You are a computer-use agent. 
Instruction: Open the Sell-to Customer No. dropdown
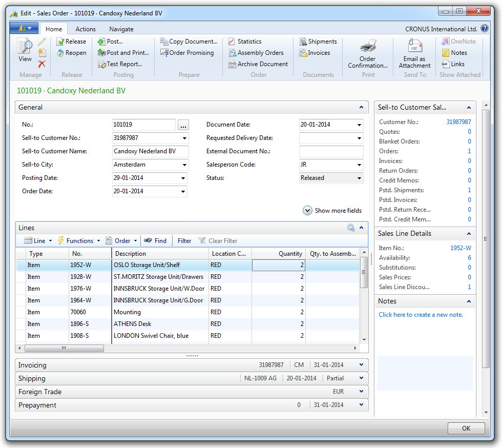pos(184,138)
